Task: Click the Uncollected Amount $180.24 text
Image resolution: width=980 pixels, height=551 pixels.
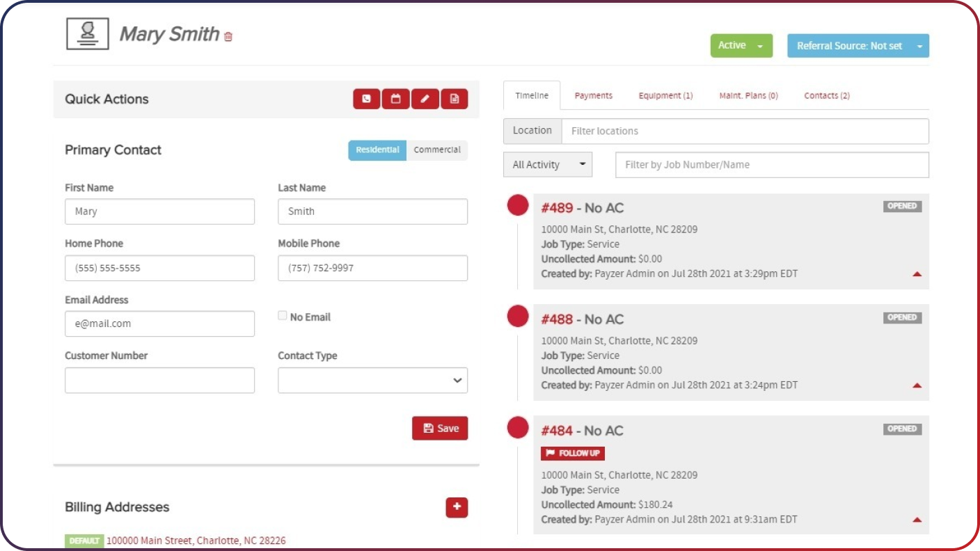Action: (607, 504)
